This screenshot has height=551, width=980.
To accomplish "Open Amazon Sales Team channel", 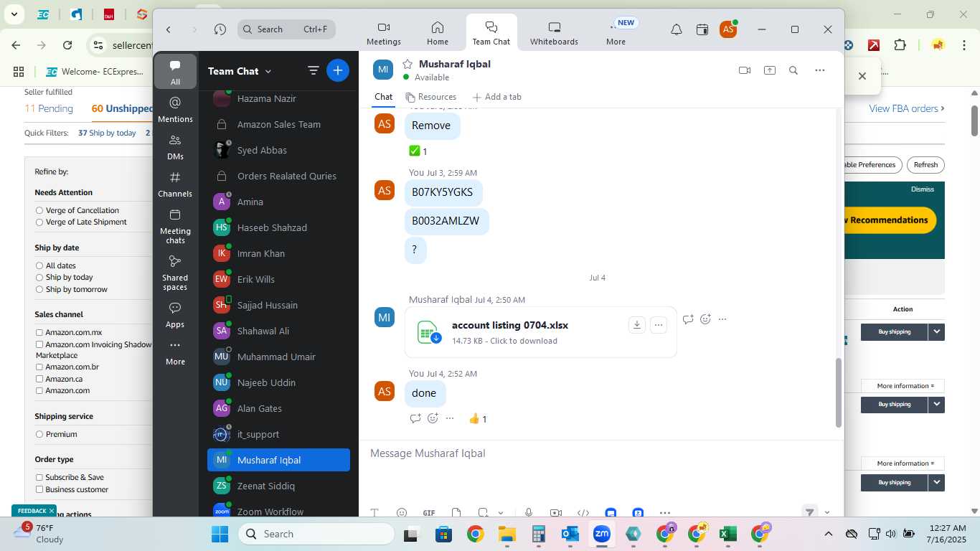I will click(278, 124).
